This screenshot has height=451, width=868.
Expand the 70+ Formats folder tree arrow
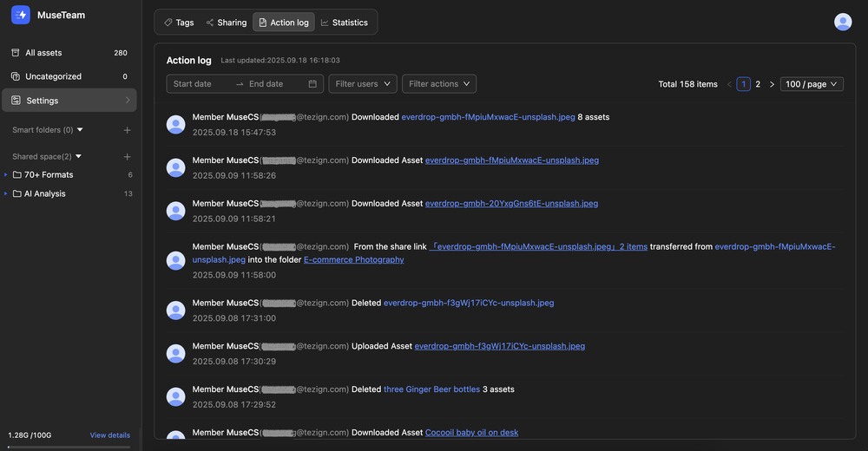coord(6,175)
